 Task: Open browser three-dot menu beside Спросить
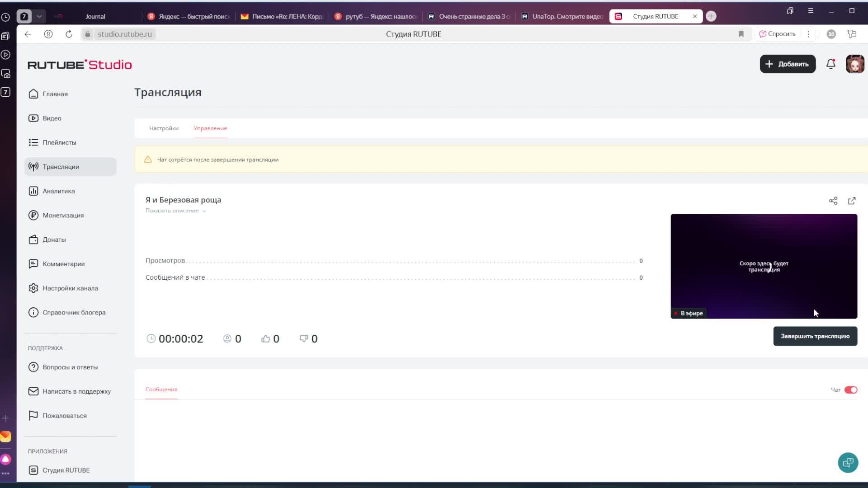pos(808,34)
